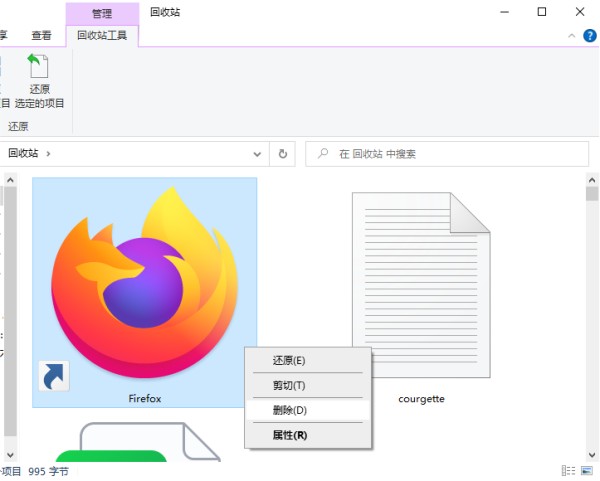
Task: Maximize the Recycle Bin window
Action: pos(542,12)
